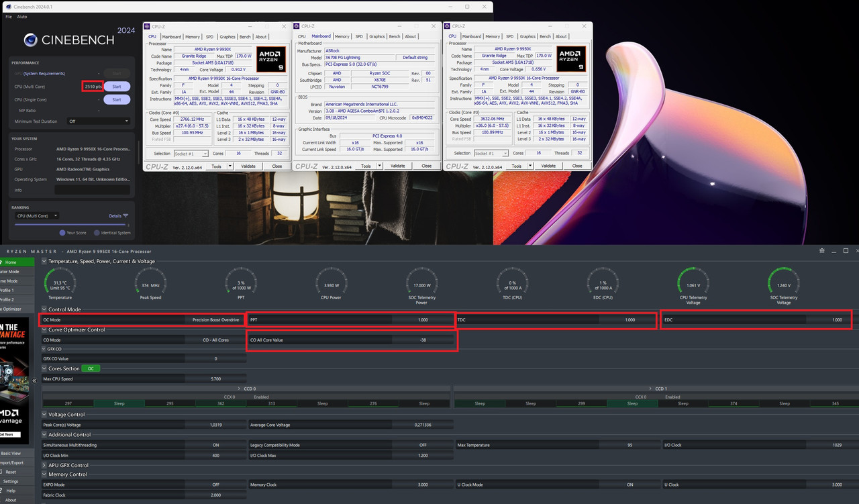
Task: Start the CPU (Multi Core) Cinebench test
Action: [x=117, y=87]
